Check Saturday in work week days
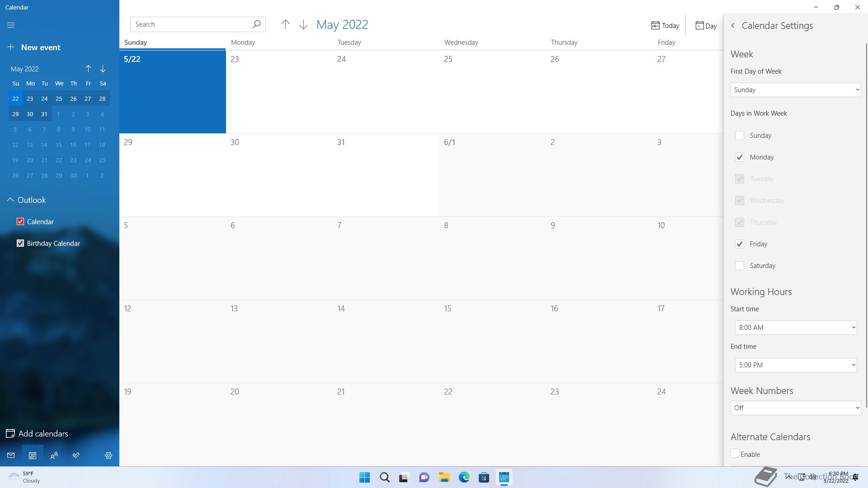This screenshot has width=868, height=488. (740, 266)
